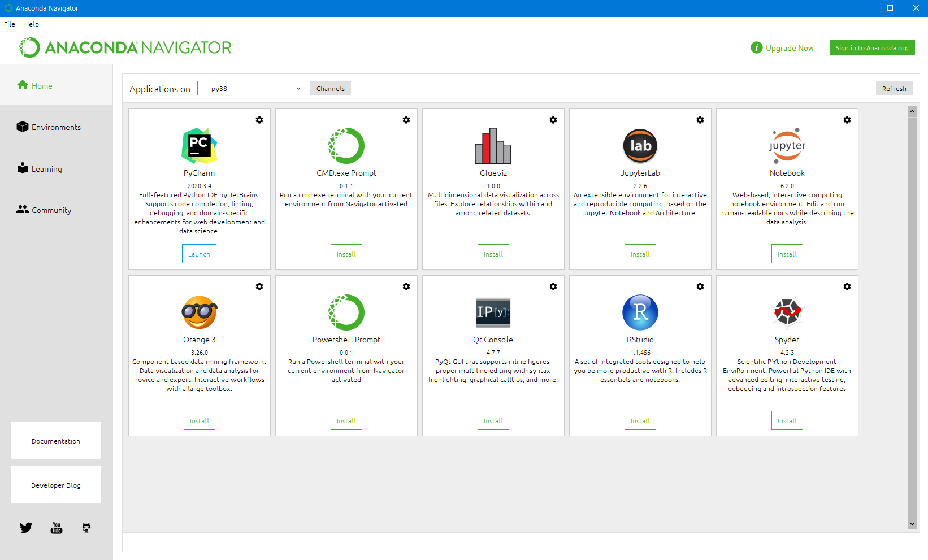Open the JupyterLab tile gear options

click(x=700, y=120)
